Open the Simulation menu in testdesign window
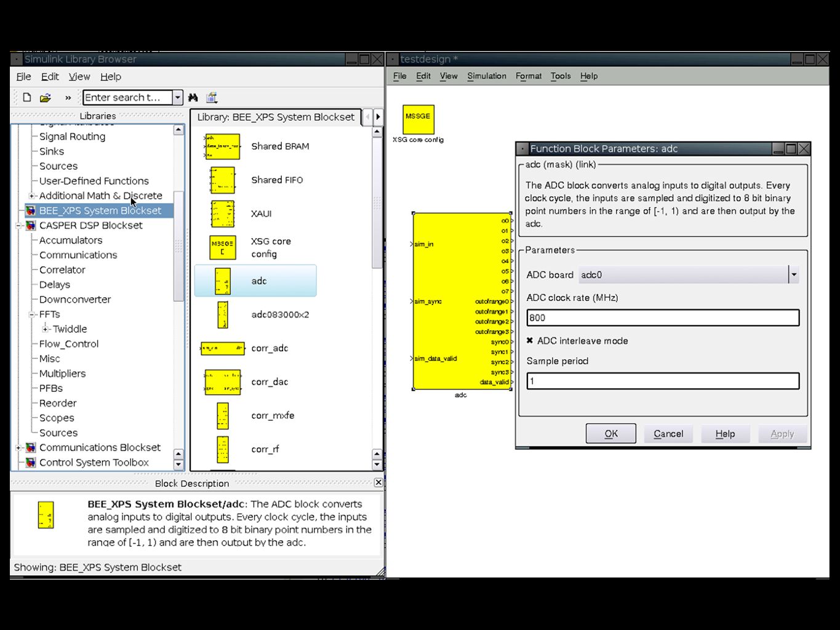The image size is (840, 630). [487, 76]
